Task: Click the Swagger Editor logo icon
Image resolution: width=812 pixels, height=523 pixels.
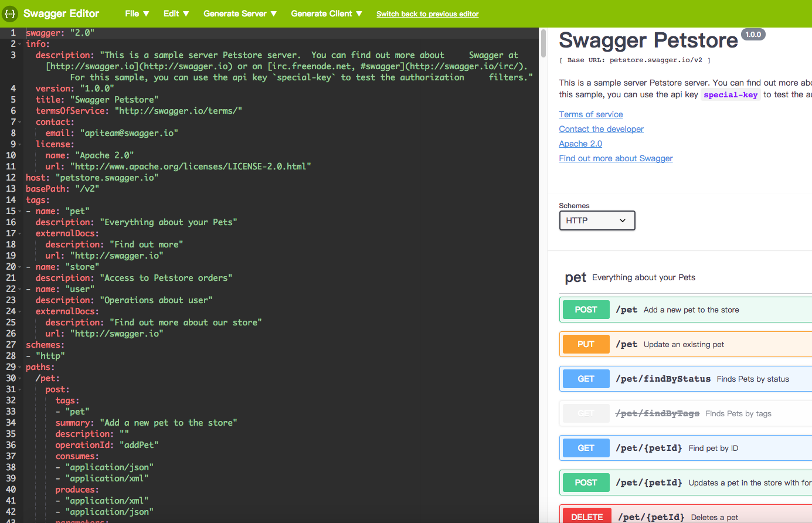Action: (10, 13)
